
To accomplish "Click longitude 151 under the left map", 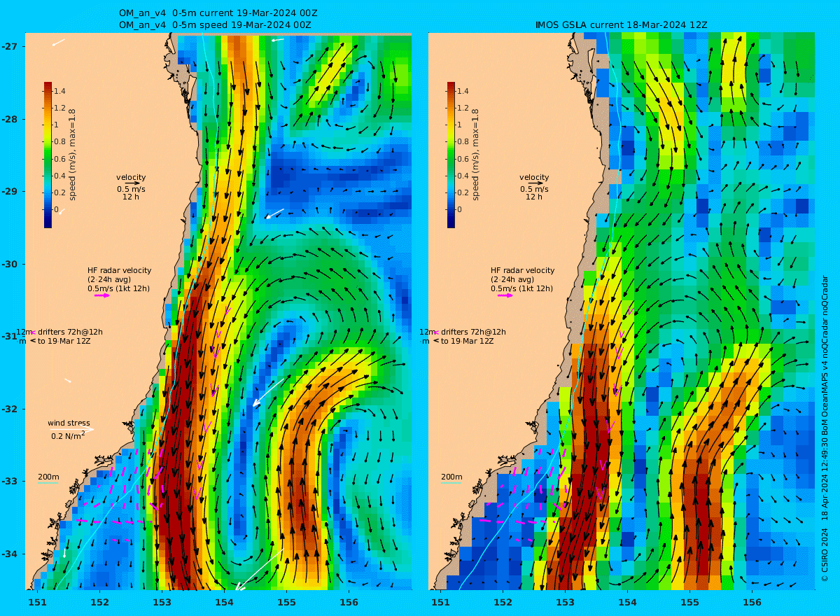I will tap(37, 602).
